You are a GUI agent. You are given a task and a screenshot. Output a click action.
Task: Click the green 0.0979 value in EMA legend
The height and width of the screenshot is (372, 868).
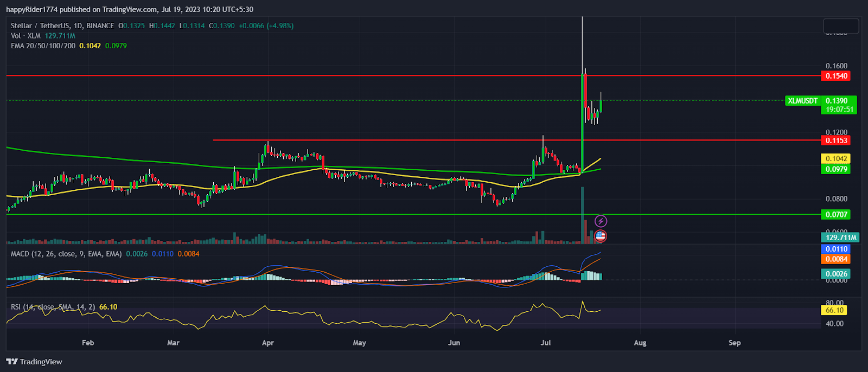(116, 46)
